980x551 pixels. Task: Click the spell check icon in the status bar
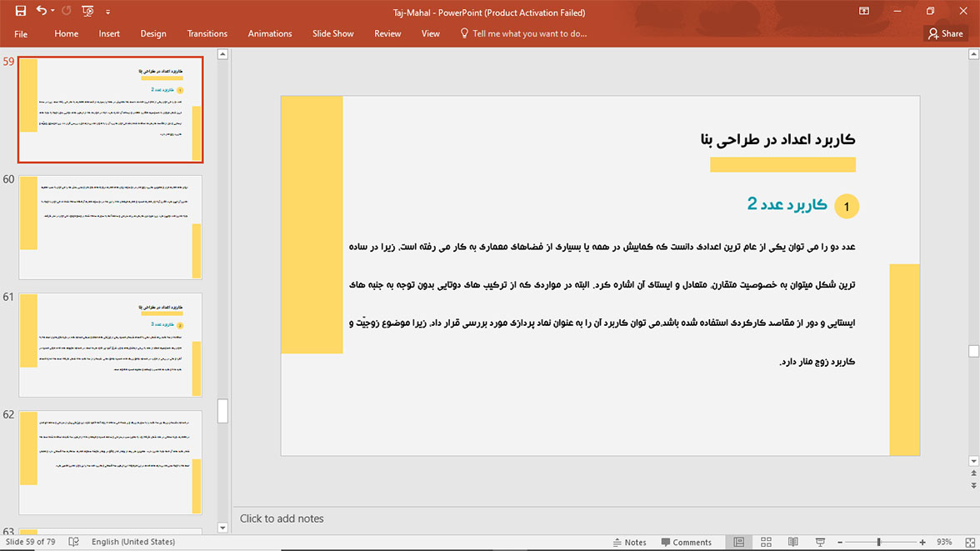(73, 542)
